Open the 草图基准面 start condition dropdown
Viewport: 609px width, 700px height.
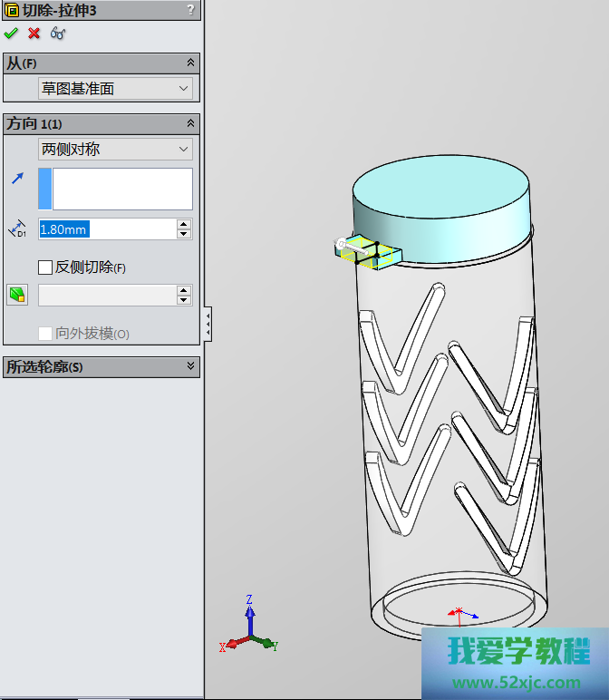[x=115, y=89]
